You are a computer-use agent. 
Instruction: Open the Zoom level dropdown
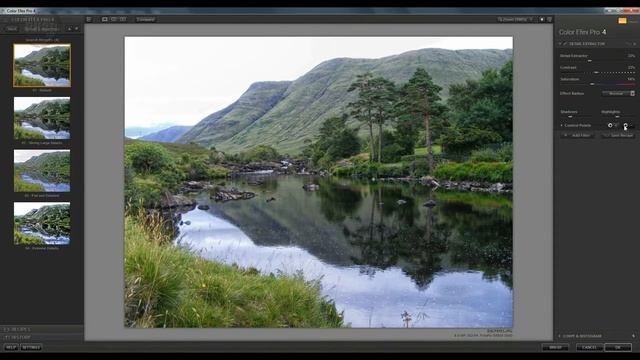(x=515, y=19)
